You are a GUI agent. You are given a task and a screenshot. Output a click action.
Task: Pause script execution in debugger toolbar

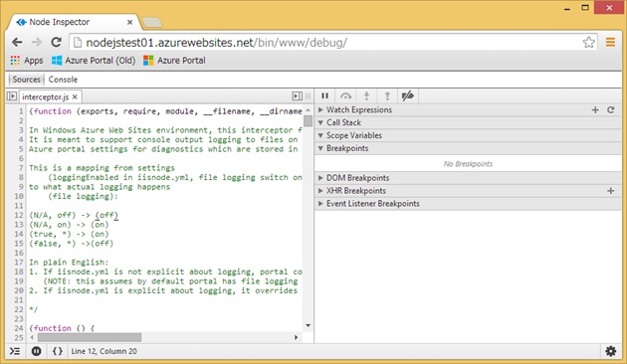pyautogui.click(x=324, y=95)
